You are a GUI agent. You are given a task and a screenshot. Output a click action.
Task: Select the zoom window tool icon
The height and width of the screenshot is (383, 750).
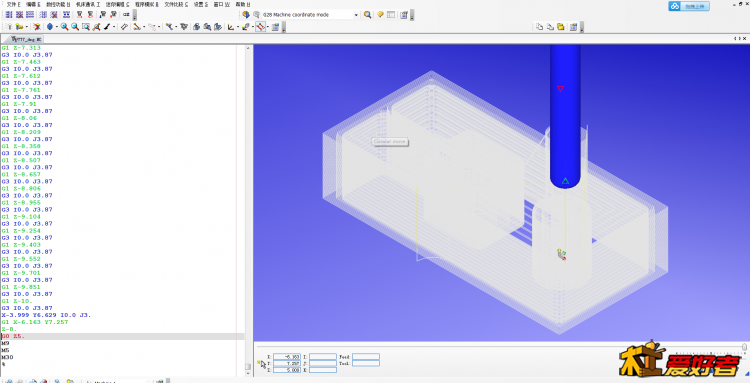coord(86,27)
